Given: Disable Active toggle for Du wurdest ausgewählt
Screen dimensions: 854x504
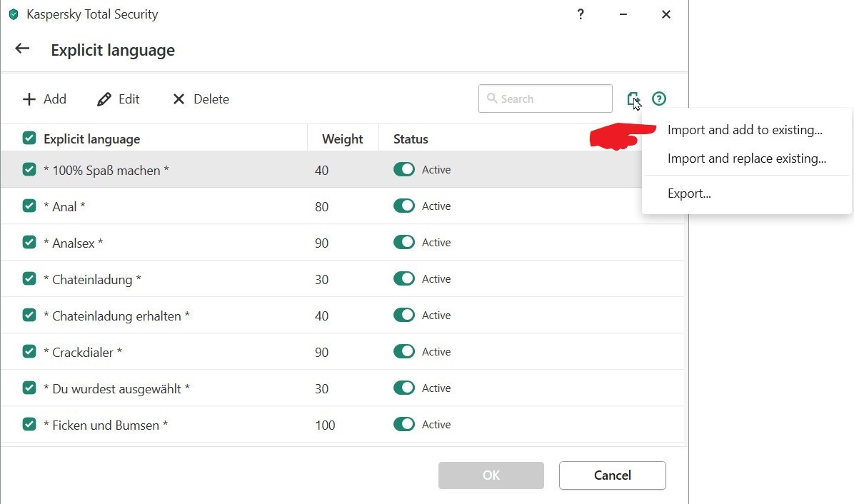Looking at the screenshot, I should point(404,388).
